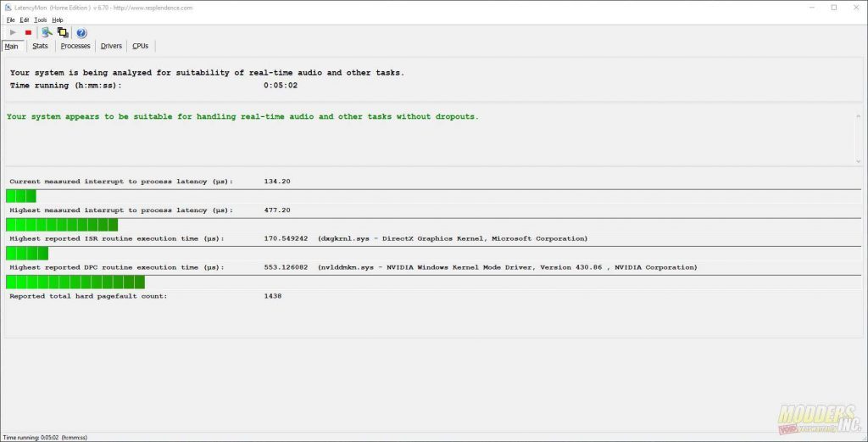
Task: Click the nvlddmkm.sys NVIDIA driver description
Action: click(508, 267)
